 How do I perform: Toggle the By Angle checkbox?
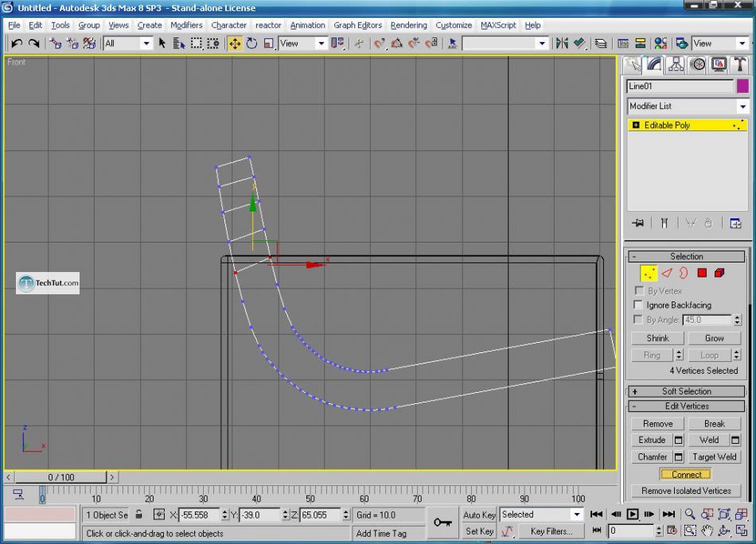pos(638,320)
